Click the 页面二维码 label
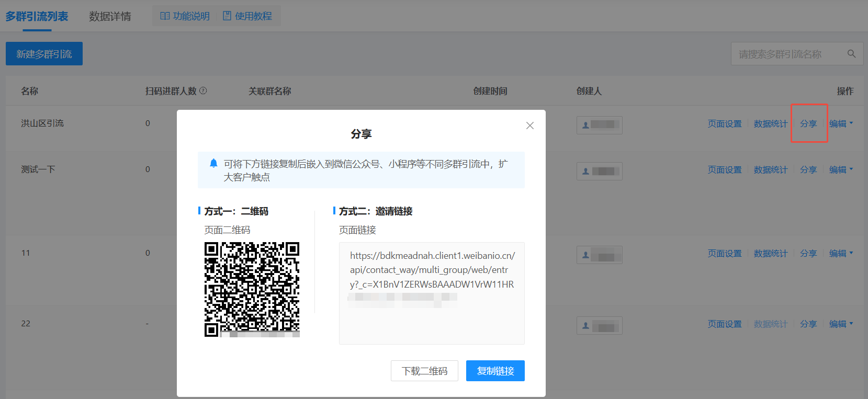The image size is (868, 399). pos(227,230)
